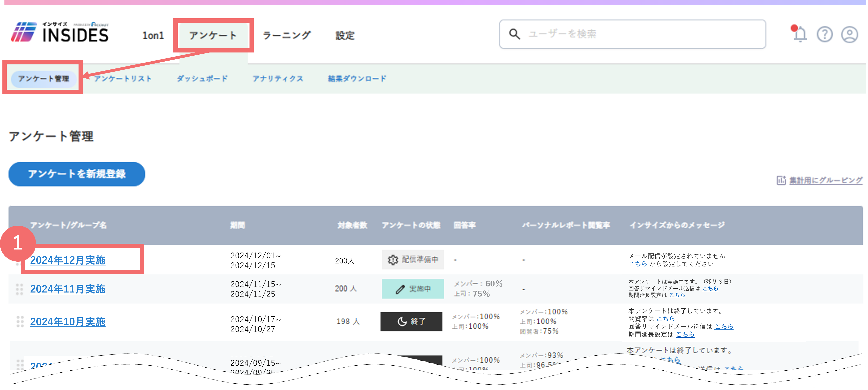
Task: Click the search magnifier icon
Action: point(514,34)
